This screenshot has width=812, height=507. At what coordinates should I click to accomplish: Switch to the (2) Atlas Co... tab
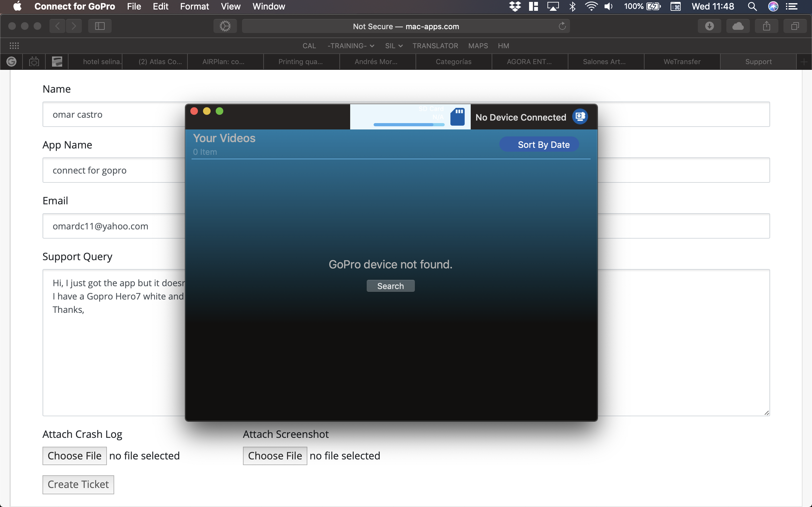[x=155, y=62]
